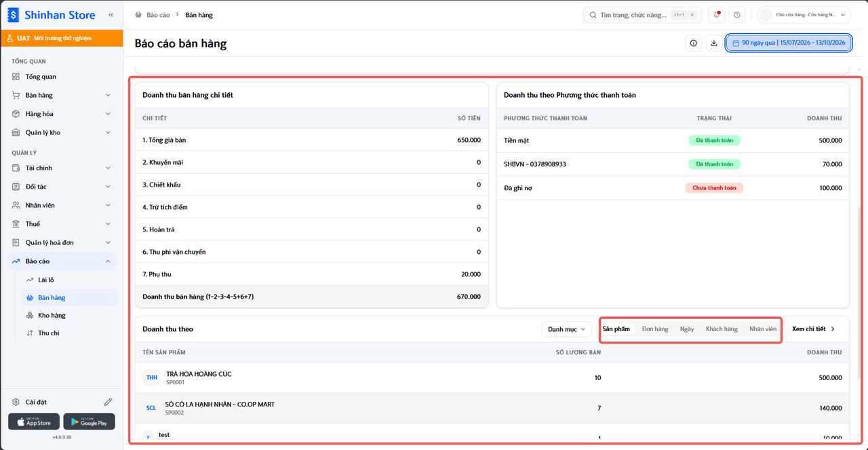Click the search field Tìm trang, chức năng
Screen dimensions: 868x450
[x=643, y=15]
